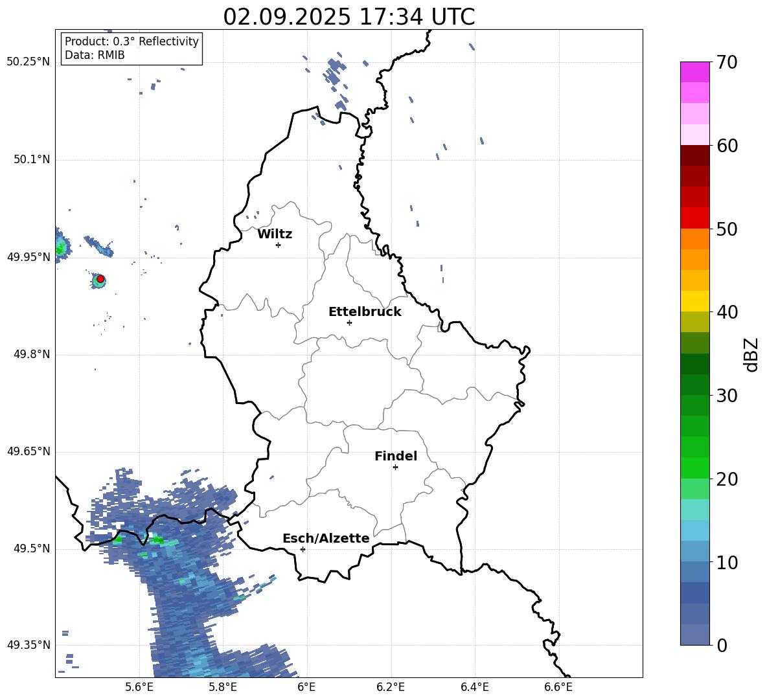
Task: Click the Esch/Alzette location cross marker
Action: 303,549
